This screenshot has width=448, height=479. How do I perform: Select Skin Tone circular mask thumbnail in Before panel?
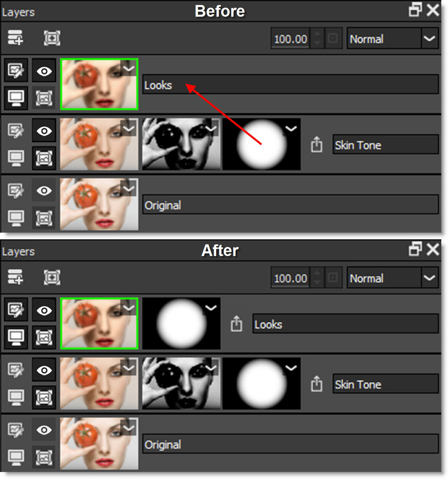tap(262, 144)
